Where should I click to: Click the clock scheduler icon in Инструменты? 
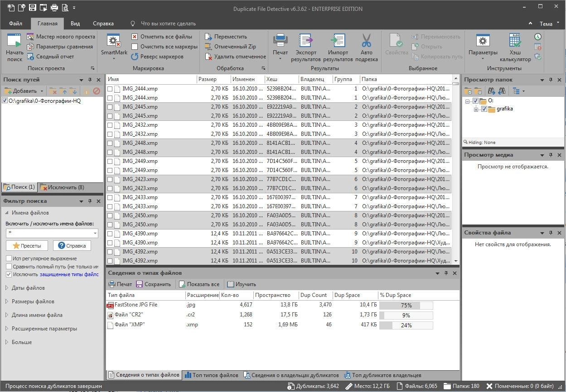(x=538, y=37)
